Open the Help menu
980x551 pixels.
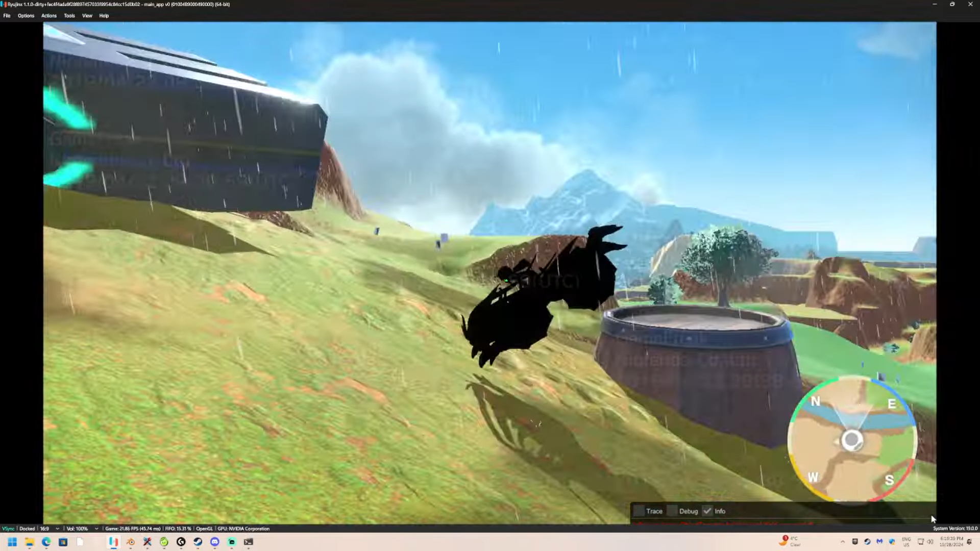click(x=104, y=16)
